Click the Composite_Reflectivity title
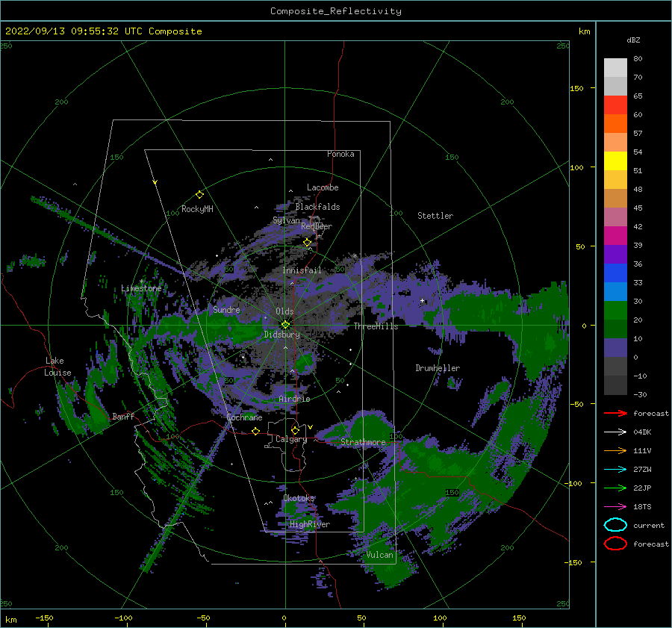672x628 pixels. point(335,11)
